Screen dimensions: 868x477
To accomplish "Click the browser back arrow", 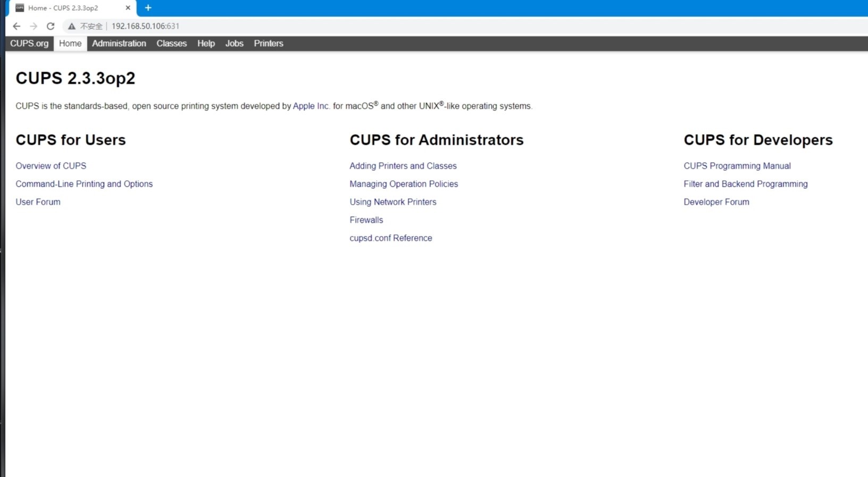I will coord(16,26).
